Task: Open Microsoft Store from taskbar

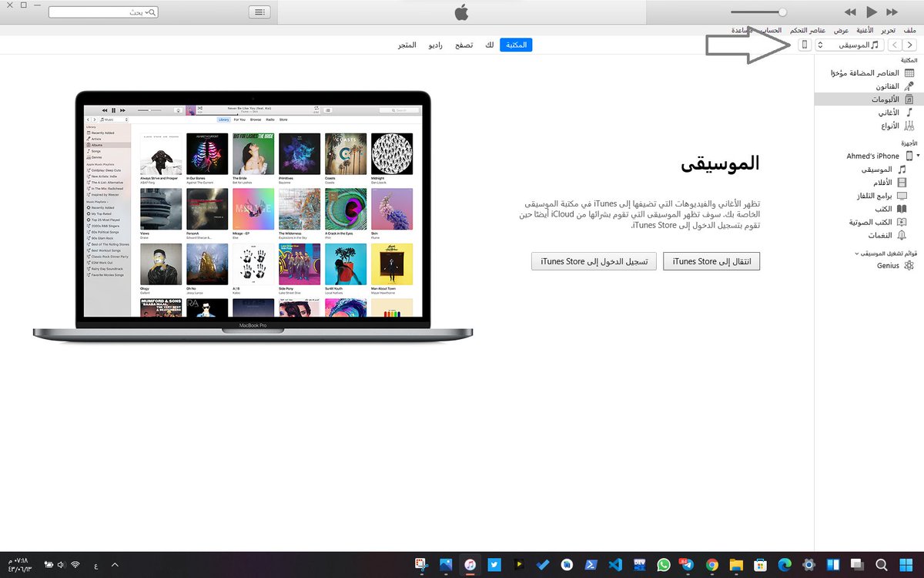Action: [759, 565]
